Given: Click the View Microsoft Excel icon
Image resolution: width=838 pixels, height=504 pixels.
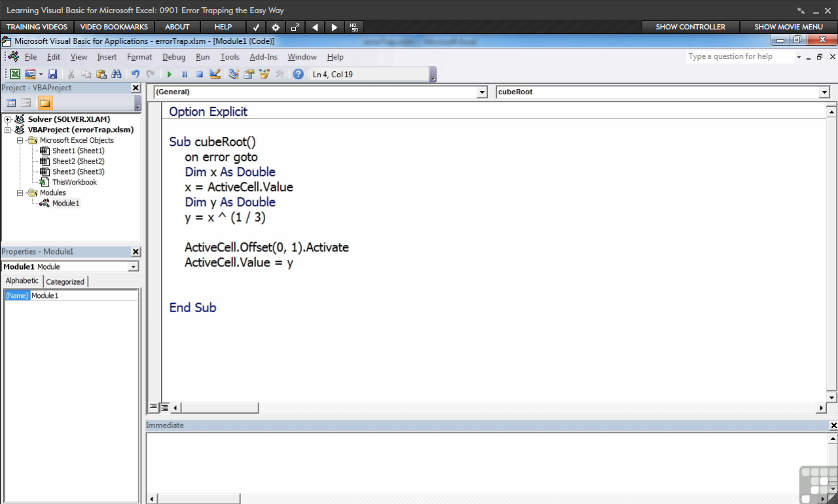Looking at the screenshot, I should coord(14,74).
